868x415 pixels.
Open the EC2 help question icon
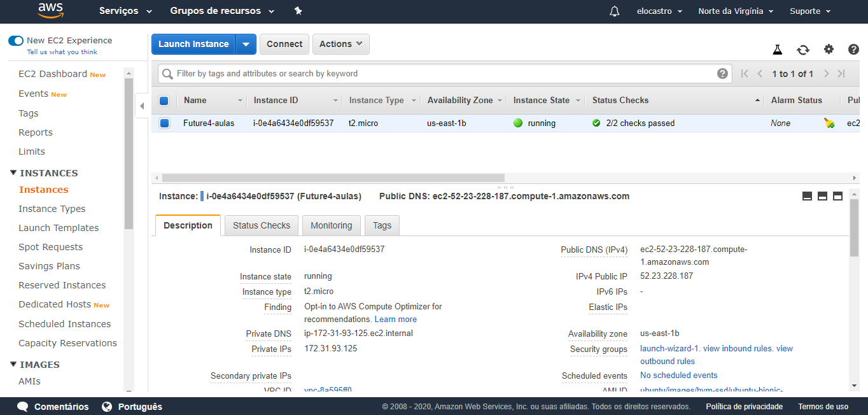point(854,49)
